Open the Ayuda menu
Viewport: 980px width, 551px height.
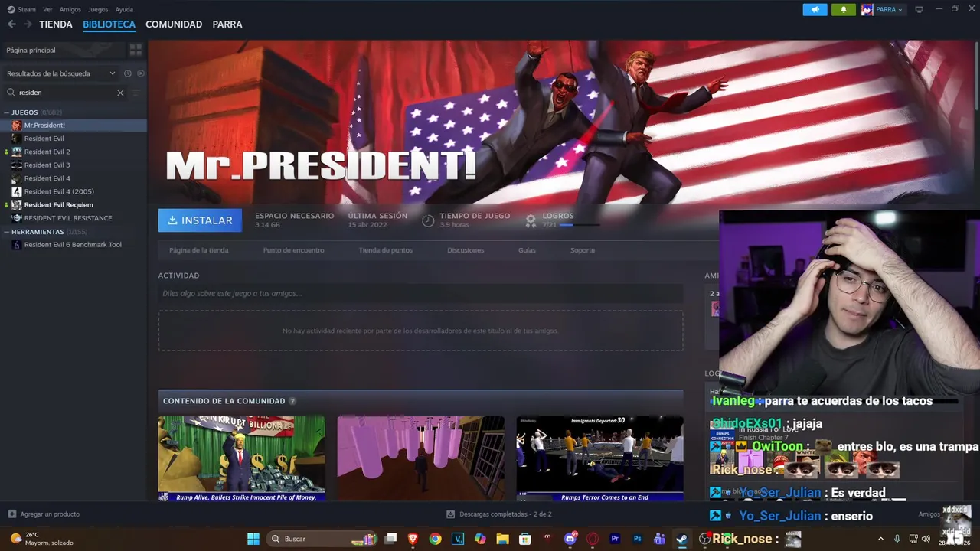[124, 9]
